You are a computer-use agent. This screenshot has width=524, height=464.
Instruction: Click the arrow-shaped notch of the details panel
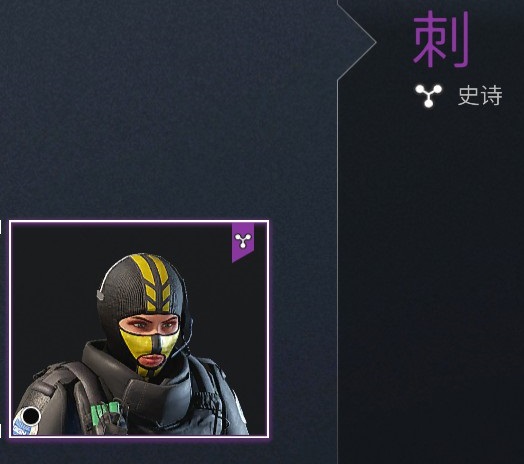point(357,41)
